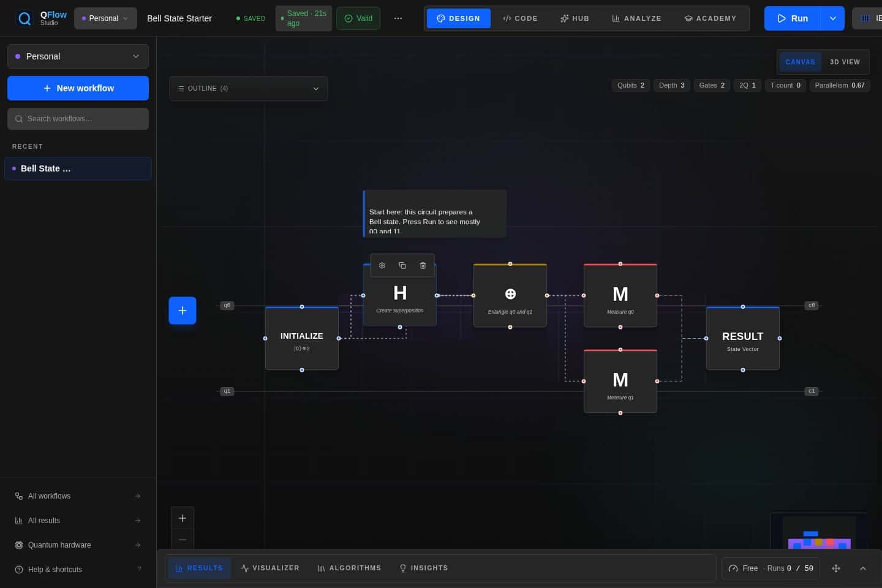Open the more options ellipsis menu
This screenshot has width=882, height=588.
[x=398, y=18]
